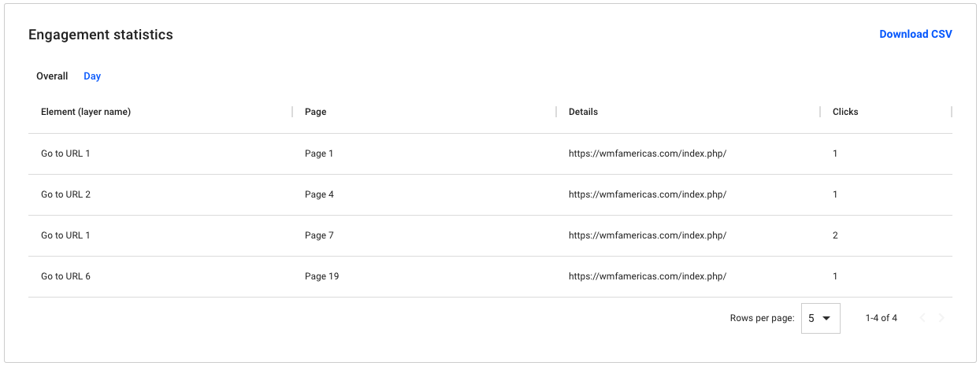
Task: Click the Page 19 cell
Action: (x=321, y=276)
